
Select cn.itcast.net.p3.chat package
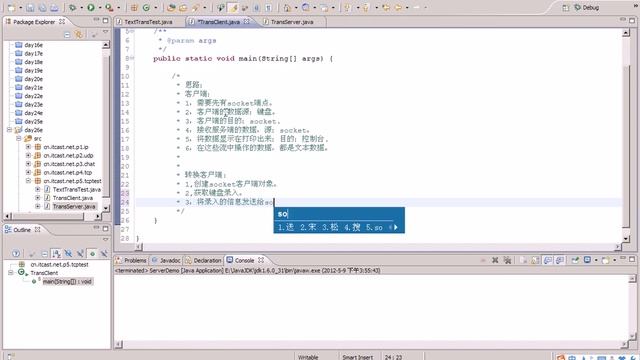click(69, 164)
